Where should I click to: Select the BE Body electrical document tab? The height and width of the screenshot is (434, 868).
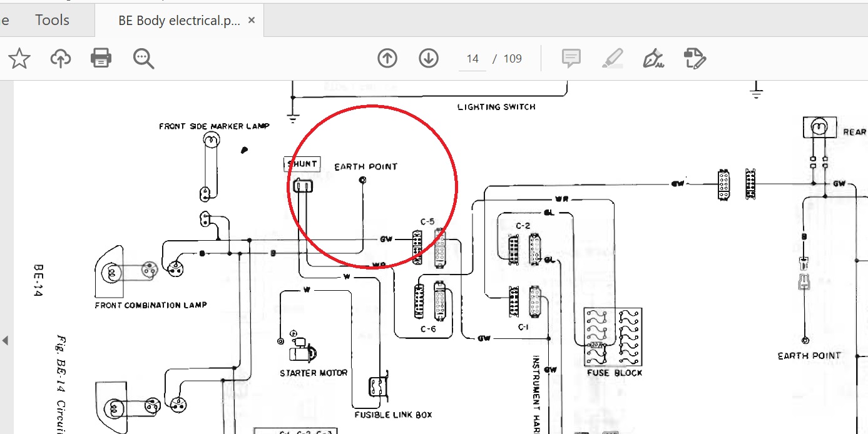pyautogui.click(x=179, y=21)
